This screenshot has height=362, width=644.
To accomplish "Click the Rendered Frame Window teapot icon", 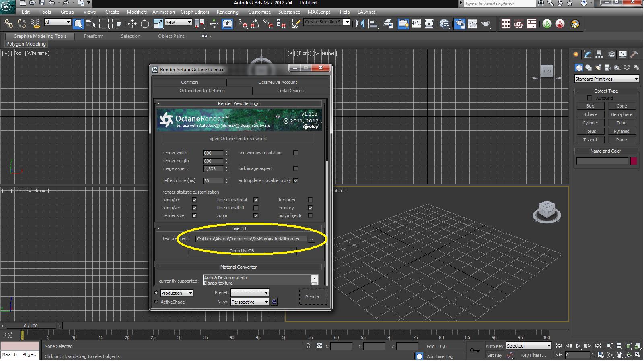I will point(473,24).
